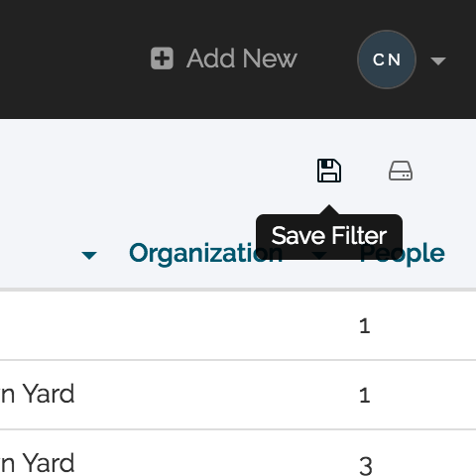The width and height of the screenshot is (476, 476).
Task: Toggle the sort caret left of Organization
Action: pos(89,255)
